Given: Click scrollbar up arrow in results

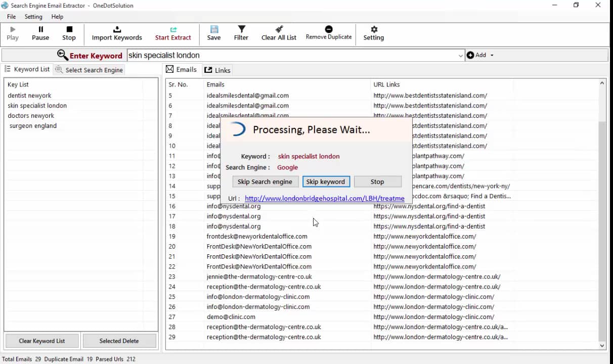Looking at the screenshot, I should pyautogui.click(x=602, y=83).
